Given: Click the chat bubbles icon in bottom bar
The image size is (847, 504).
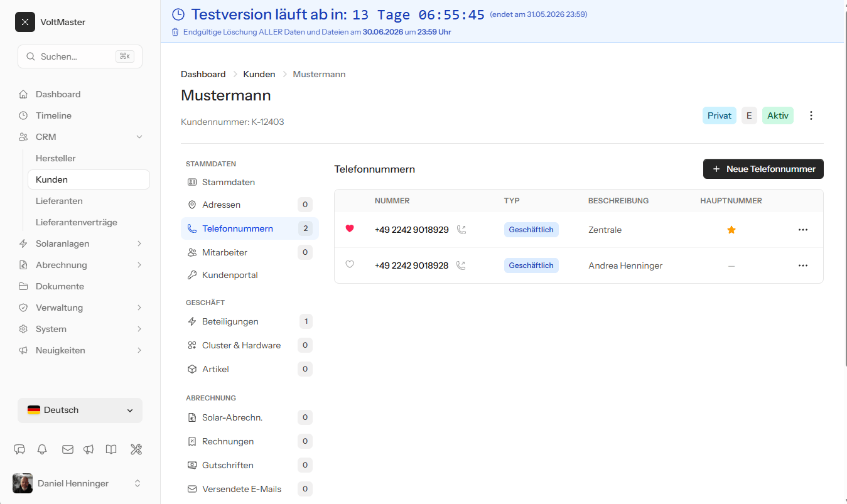Looking at the screenshot, I should tap(19, 449).
